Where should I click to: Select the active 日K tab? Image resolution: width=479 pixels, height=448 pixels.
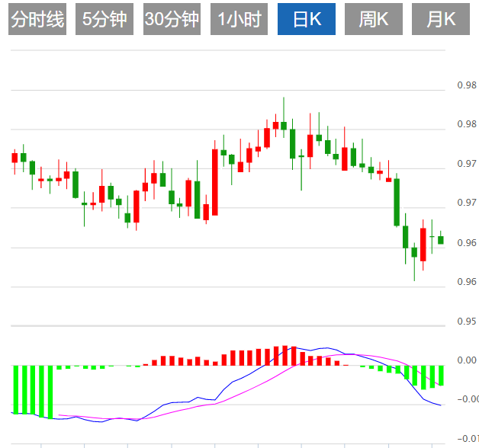click(x=307, y=19)
